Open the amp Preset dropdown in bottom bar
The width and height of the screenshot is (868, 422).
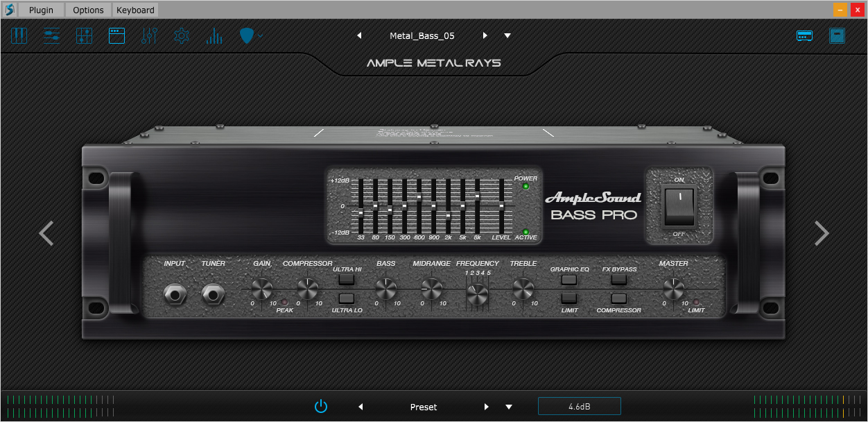[509, 407]
